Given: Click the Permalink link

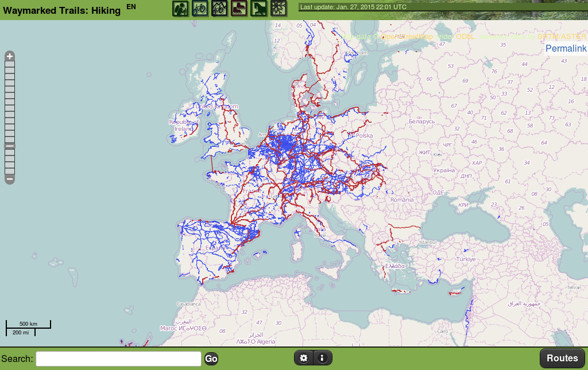Looking at the screenshot, I should 566,48.
